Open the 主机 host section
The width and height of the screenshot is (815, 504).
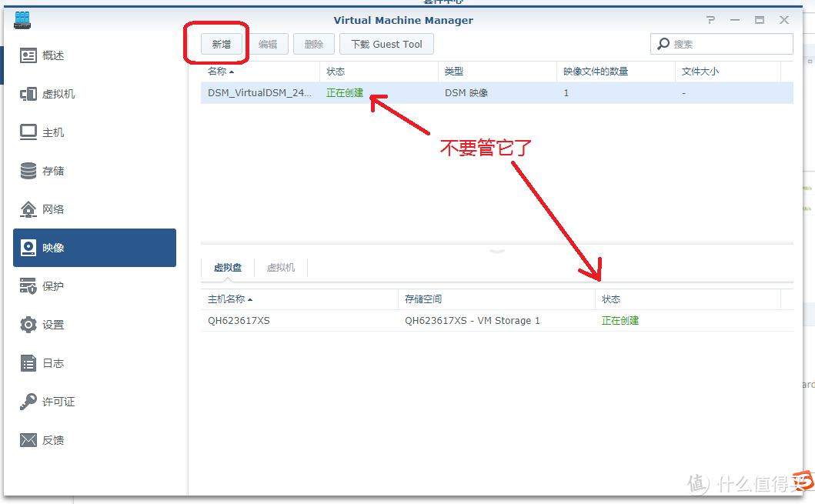(94, 132)
